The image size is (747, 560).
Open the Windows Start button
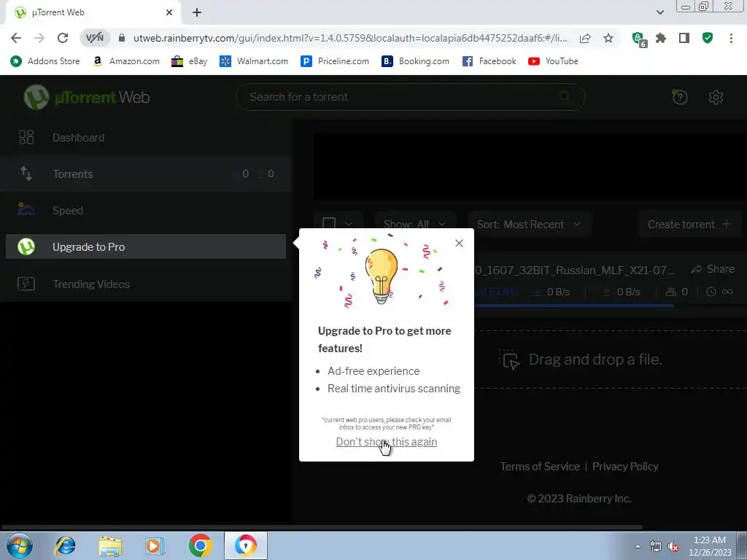pyautogui.click(x=20, y=545)
